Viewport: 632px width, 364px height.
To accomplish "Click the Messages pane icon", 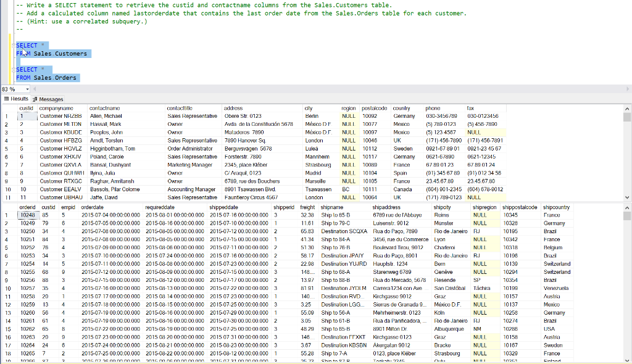I will (x=35, y=99).
